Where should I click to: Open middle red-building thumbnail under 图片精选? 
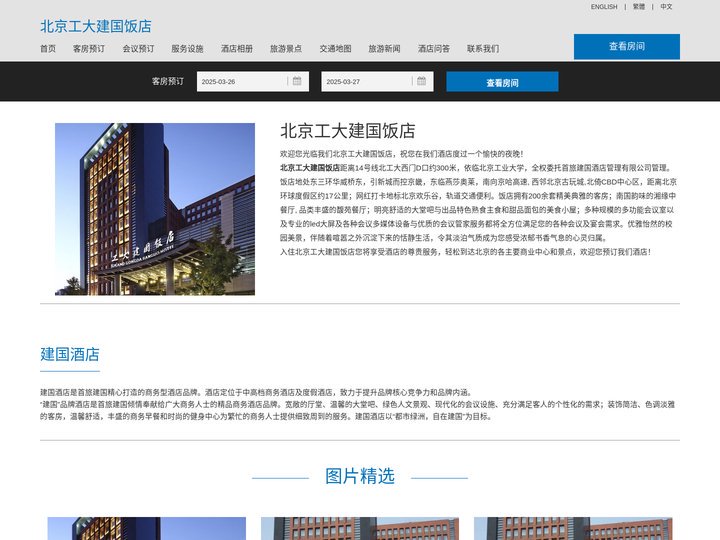point(360,529)
